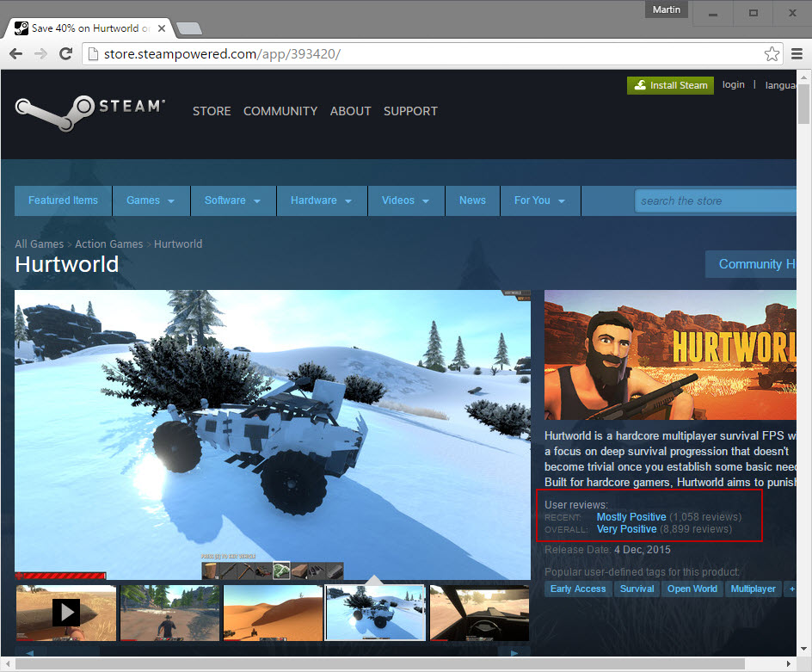The width and height of the screenshot is (812, 672).
Task: Open a new browser tab
Action: (189, 28)
